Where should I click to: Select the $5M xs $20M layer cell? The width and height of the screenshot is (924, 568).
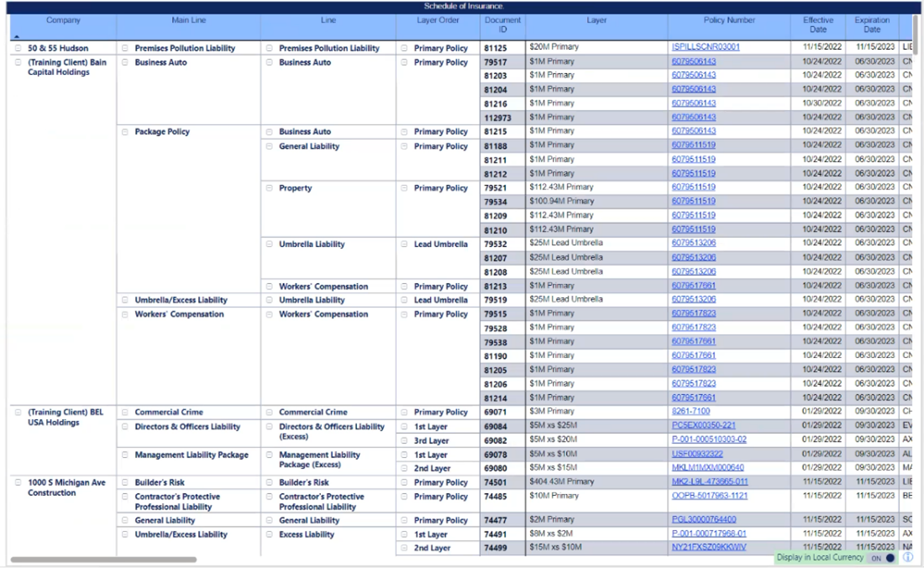pyautogui.click(x=596, y=439)
